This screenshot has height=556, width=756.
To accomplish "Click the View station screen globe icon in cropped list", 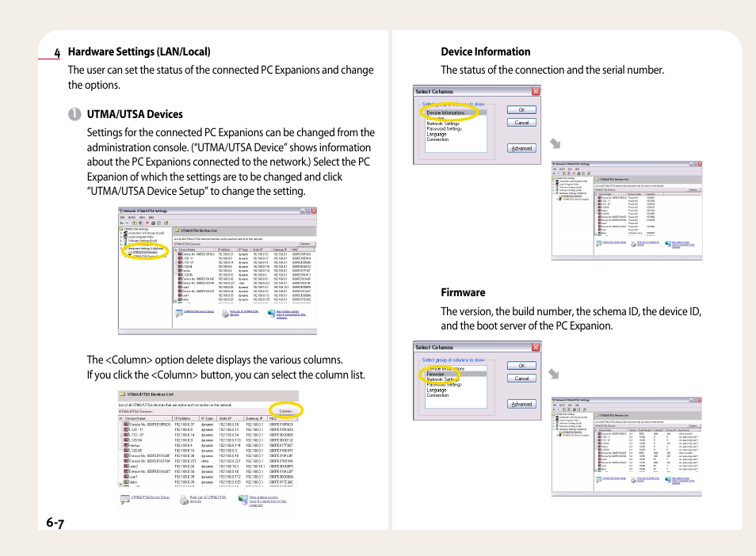I will point(243,500).
